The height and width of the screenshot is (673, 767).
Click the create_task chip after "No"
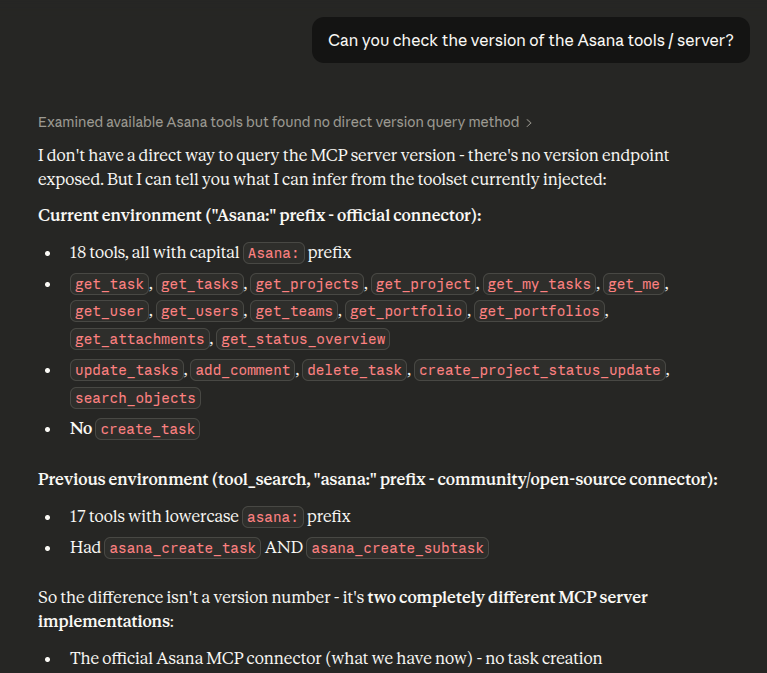(148, 429)
